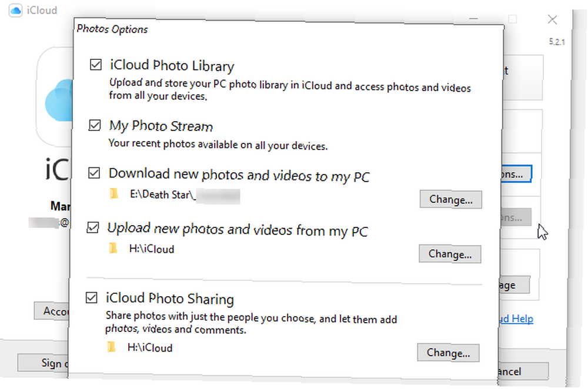Screen dimensions: 588x389
Task: Click Change button for iCloud Photo Sharing folder
Action: 448,353
